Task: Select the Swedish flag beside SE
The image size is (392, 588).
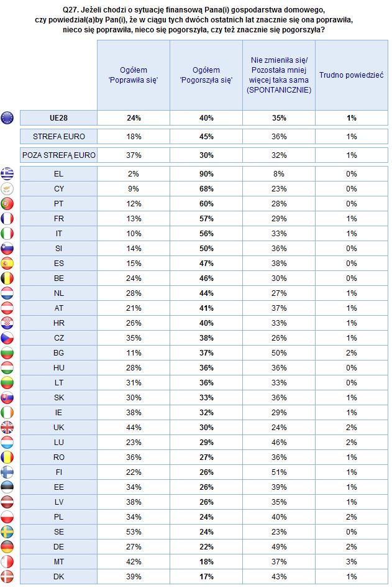Action: click(7, 532)
